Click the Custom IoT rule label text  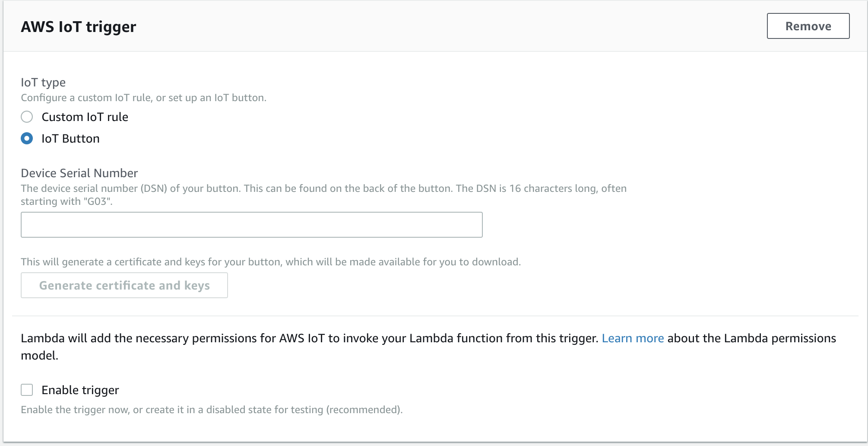[85, 117]
